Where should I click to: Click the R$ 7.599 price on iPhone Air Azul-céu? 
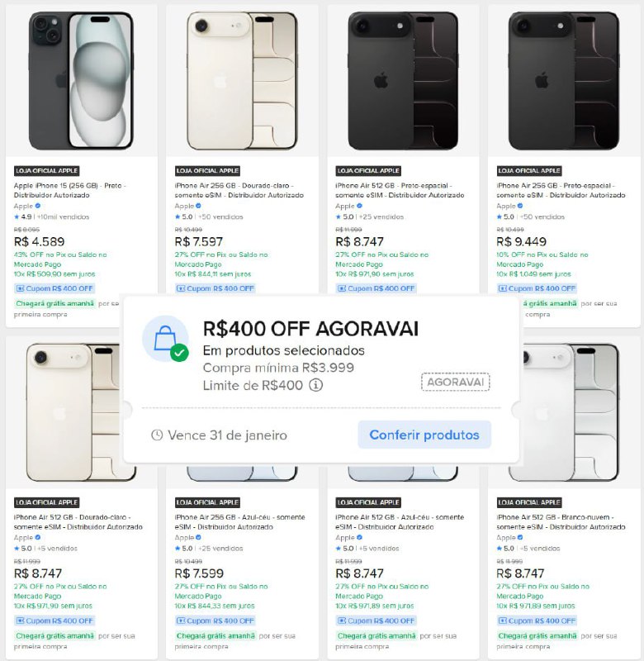pos(198,573)
